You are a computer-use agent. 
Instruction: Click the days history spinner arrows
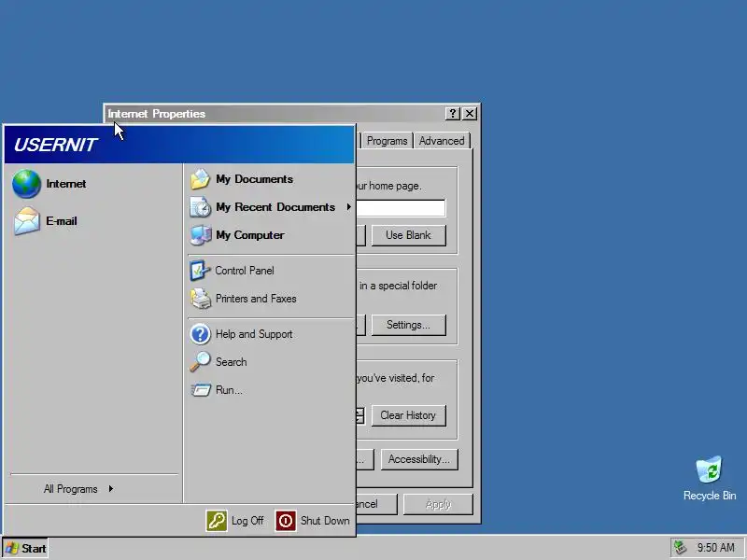(360, 415)
